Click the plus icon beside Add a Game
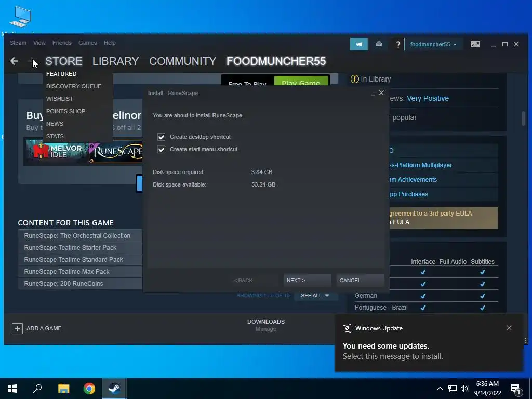This screenshot has height=399, width=532. [17, 328]
